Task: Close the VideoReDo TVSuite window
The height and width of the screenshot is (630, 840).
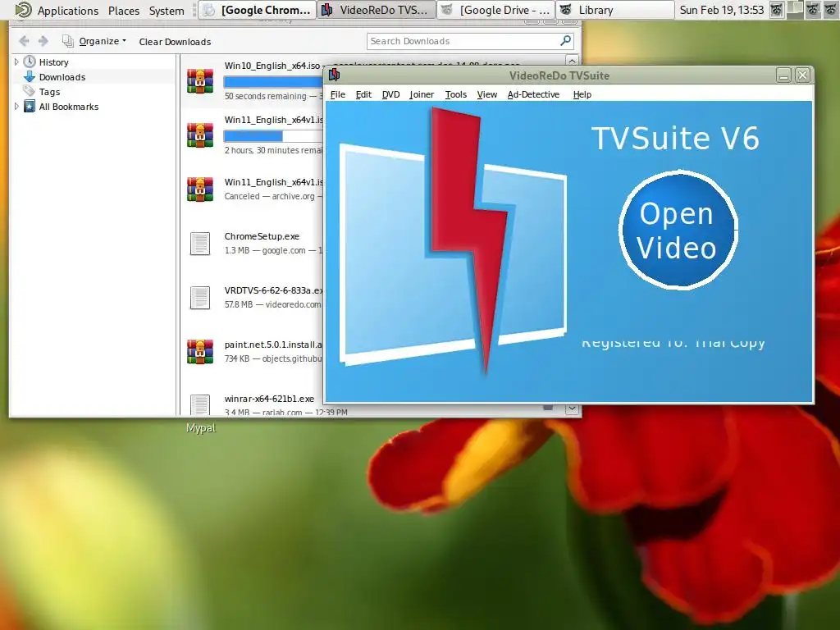Action: pyautogui.click(x=802, y=75)
